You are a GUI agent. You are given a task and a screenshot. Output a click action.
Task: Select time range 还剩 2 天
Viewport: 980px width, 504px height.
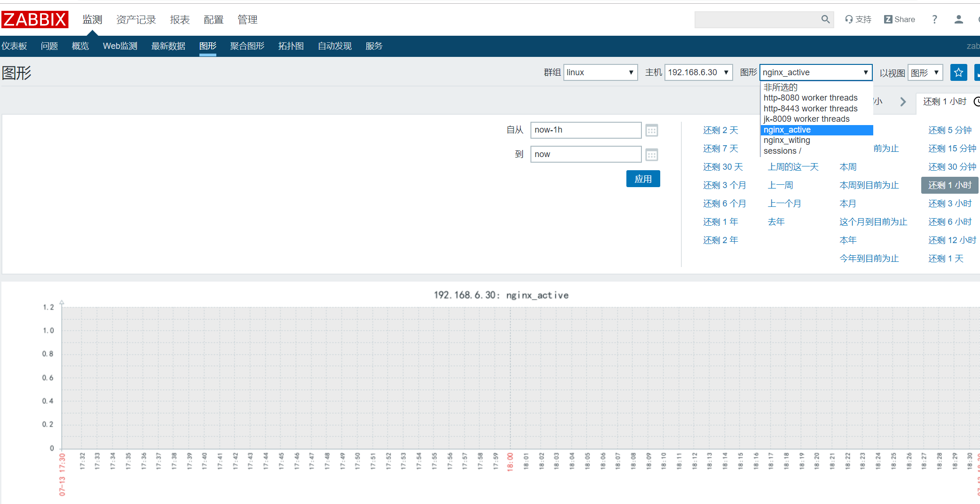pyautogui.click(x=720, y=130)
